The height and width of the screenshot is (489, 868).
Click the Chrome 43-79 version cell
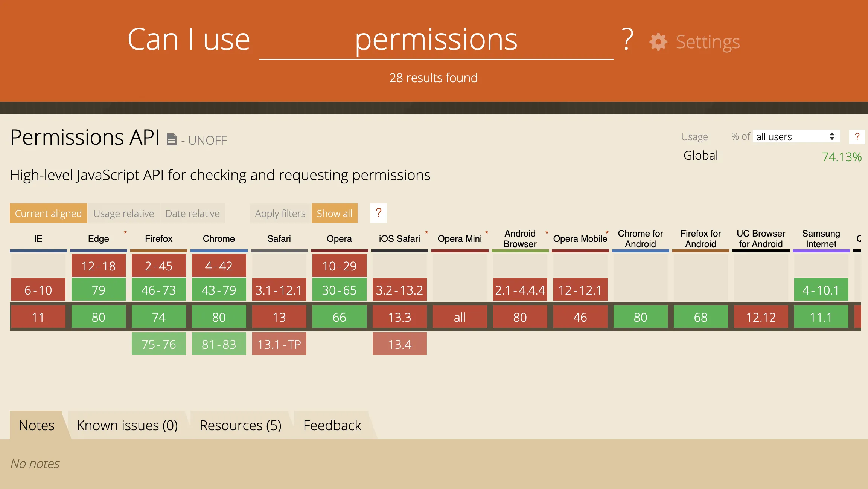(x=219, y=290)
